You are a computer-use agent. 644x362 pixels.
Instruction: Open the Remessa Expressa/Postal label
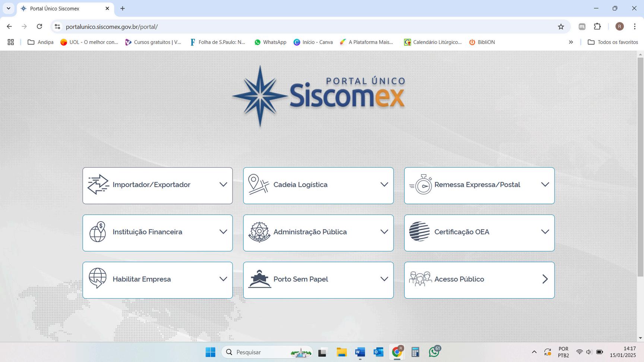[477, 185]
